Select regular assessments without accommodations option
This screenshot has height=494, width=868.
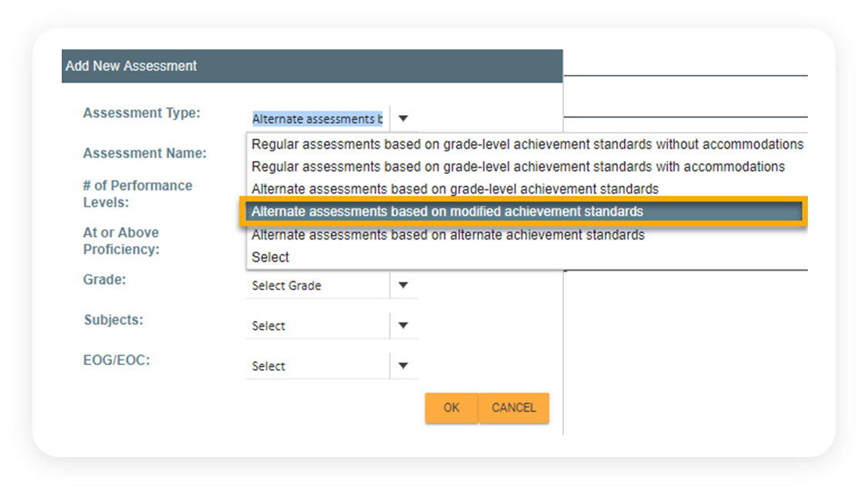527,144
